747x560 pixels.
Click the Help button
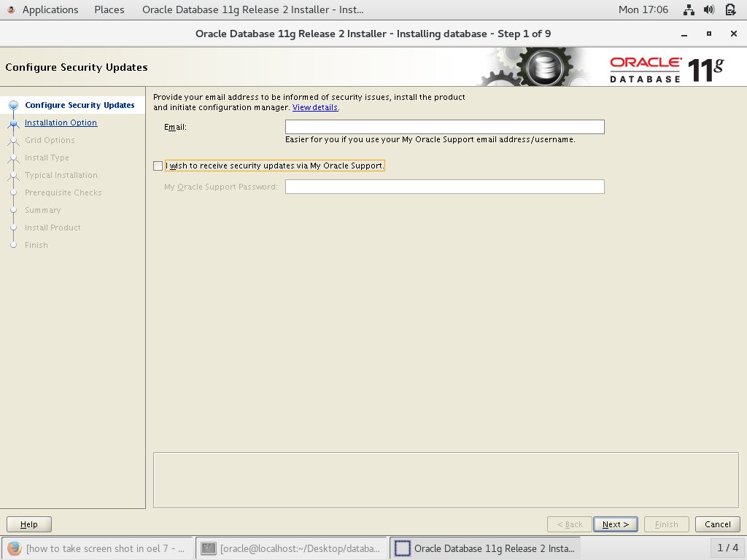(29, 524)
